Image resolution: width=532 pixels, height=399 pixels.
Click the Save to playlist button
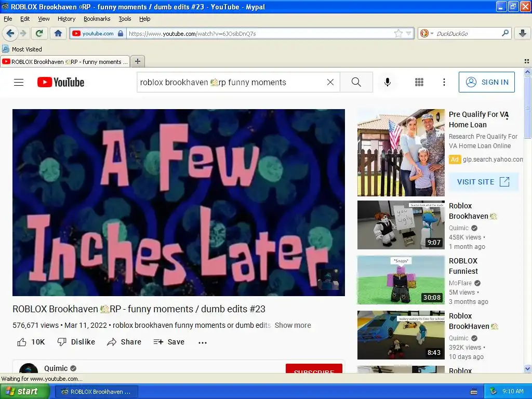169,342
